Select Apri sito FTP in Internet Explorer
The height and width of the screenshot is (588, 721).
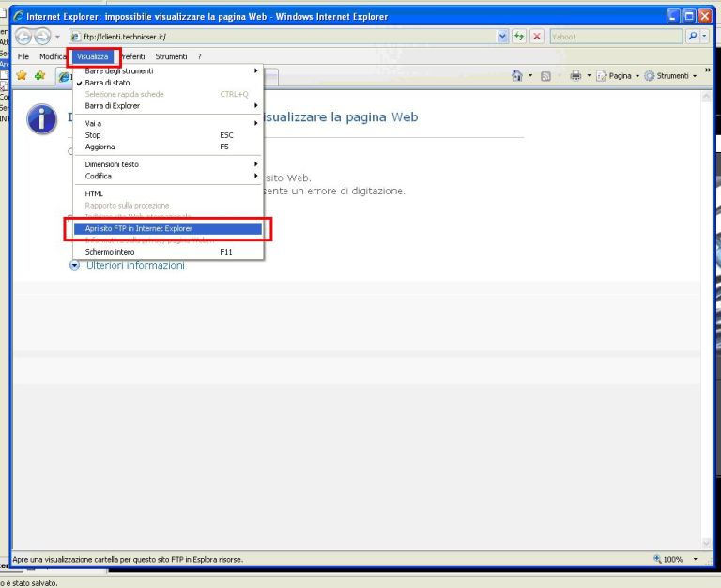tap(168, 228)
